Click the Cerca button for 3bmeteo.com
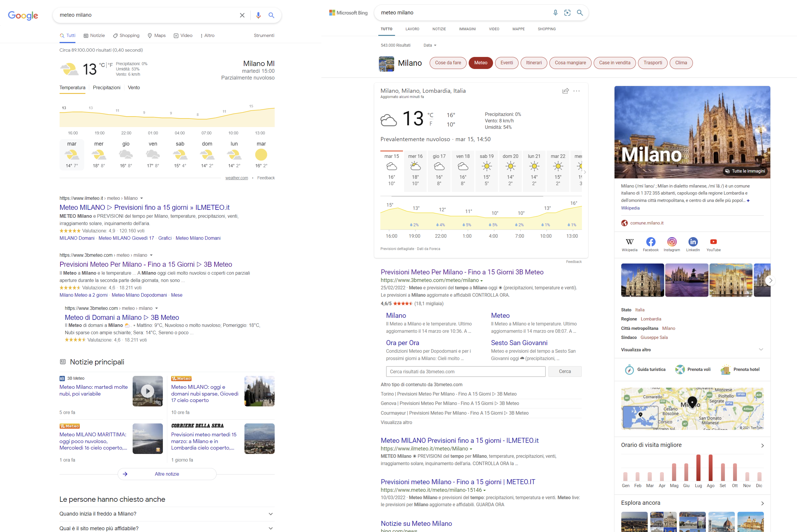Viewport: 797px width, 532px height. click(x=565, y=371)
